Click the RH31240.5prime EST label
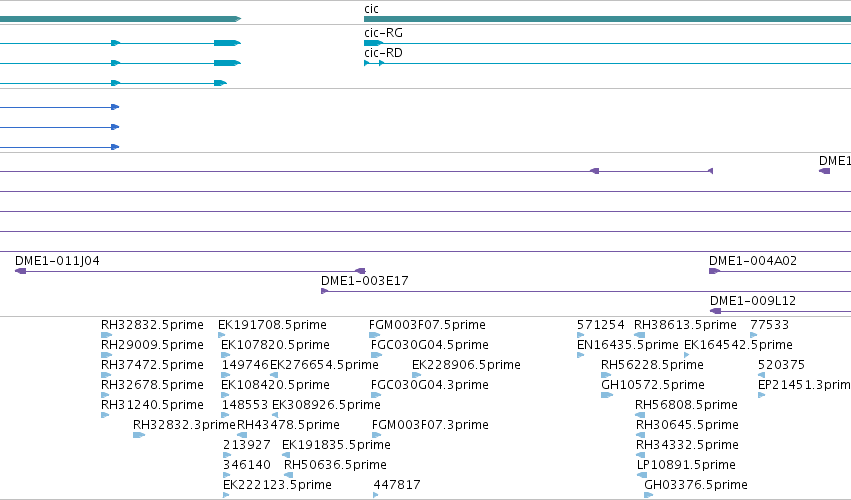Viewport: 851px width, 500px height. click(x=152, y=405)
